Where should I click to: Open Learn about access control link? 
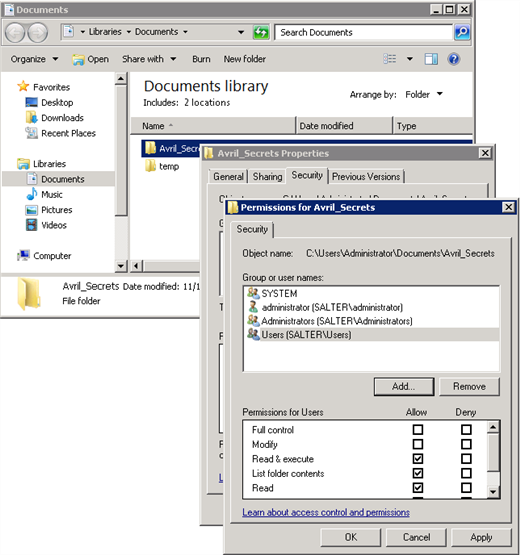[x=326, y=512]
